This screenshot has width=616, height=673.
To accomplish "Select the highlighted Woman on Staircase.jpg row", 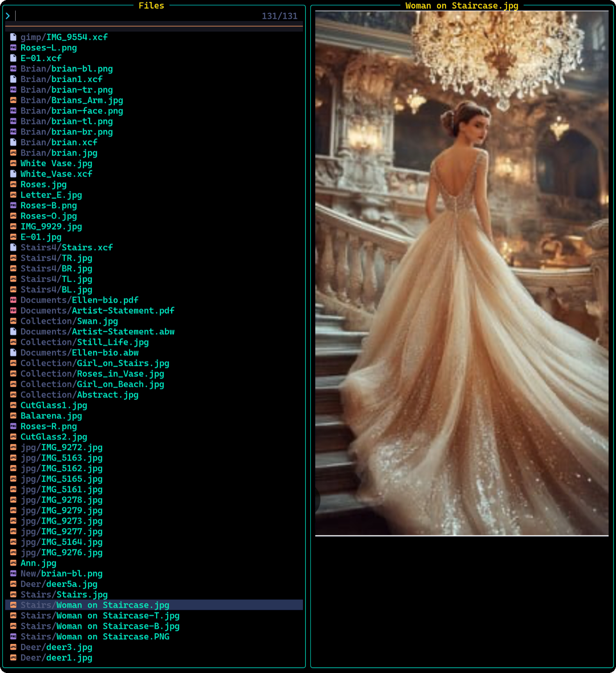I will [x=95, y=605].
